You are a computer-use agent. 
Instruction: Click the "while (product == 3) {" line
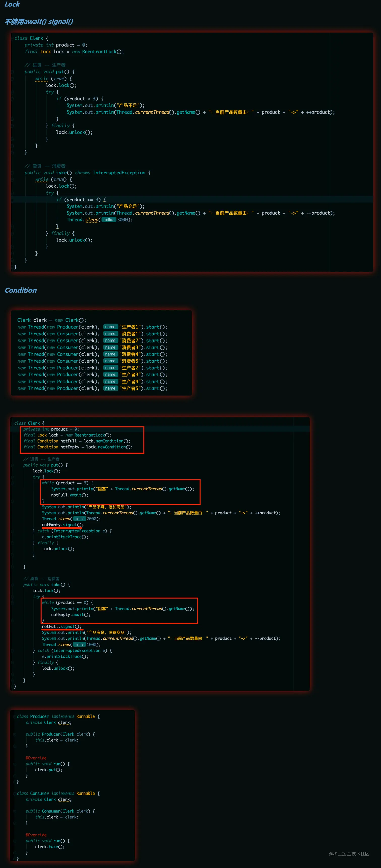68,483
